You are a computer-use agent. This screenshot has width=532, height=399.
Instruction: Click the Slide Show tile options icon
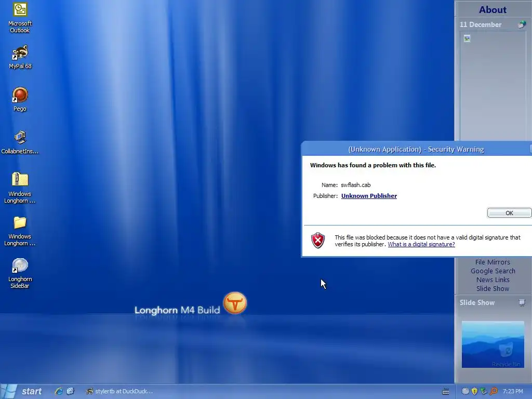(x=522, y=302)
